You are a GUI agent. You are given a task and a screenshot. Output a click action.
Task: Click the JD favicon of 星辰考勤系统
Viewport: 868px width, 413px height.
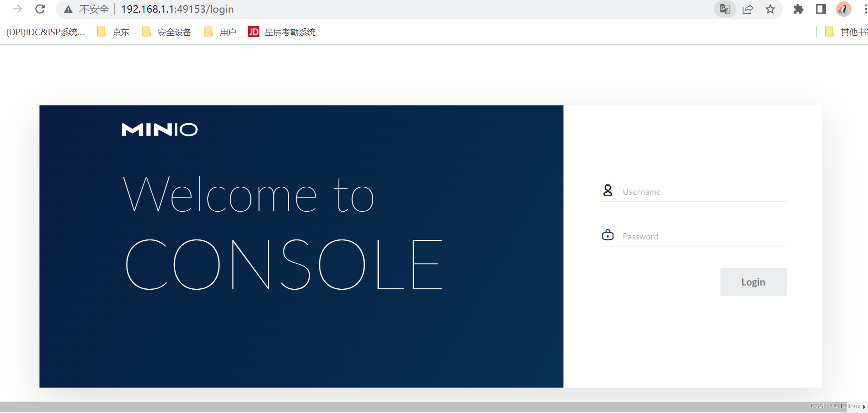tap(254, 32)
